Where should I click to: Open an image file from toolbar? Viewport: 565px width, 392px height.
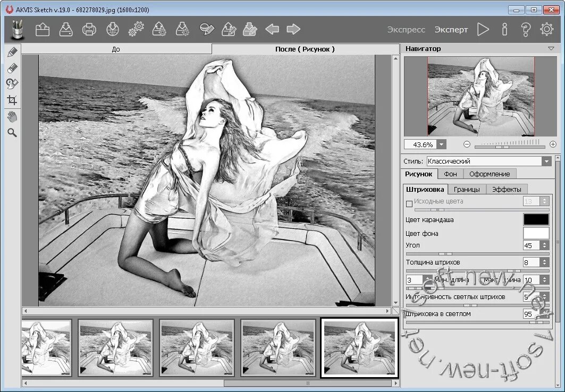[x=43, y=30]
